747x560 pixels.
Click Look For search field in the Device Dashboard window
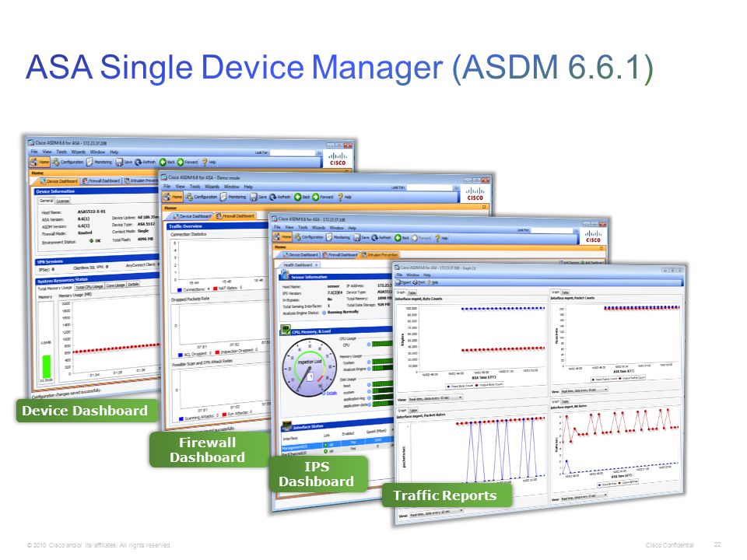point(293,153)
